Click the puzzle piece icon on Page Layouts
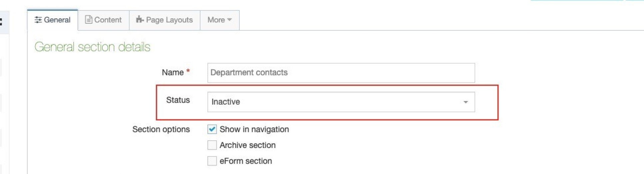The image size is (644, 174). pos(140,20)
